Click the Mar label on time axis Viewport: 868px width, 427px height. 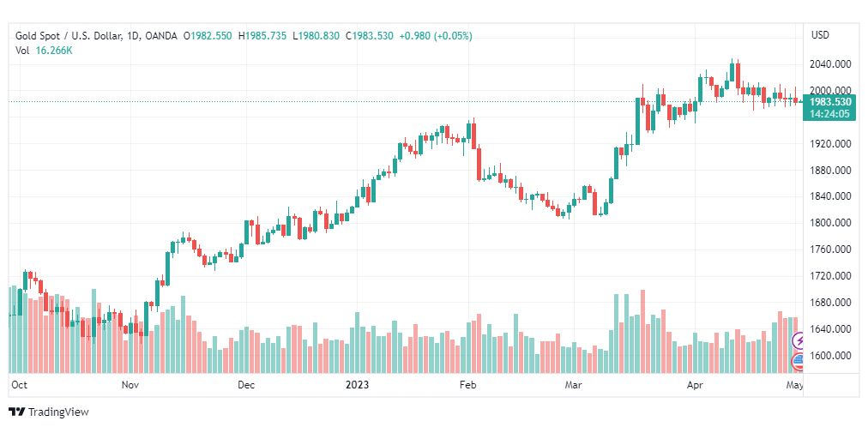tap(573, 385)
